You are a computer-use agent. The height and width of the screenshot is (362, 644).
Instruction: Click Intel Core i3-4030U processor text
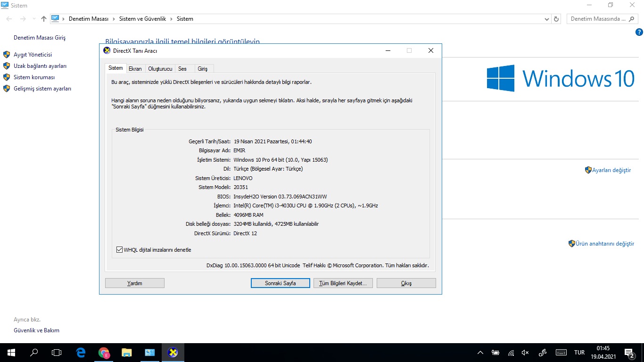coord(305,206)
